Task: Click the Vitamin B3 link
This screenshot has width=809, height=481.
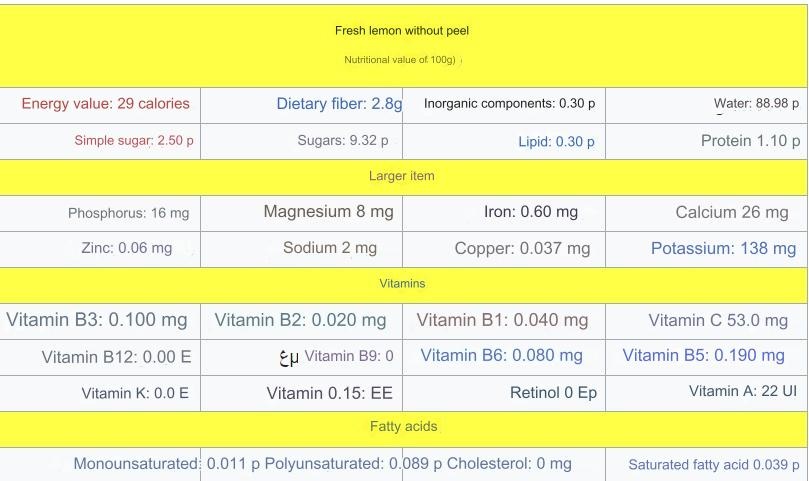Action: 97,320
